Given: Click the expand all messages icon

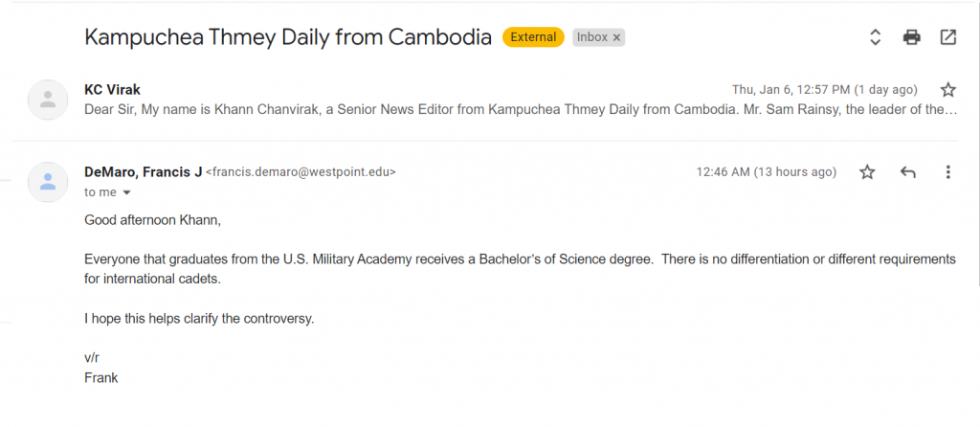Looking at the screenshot, I should point(875,37).
